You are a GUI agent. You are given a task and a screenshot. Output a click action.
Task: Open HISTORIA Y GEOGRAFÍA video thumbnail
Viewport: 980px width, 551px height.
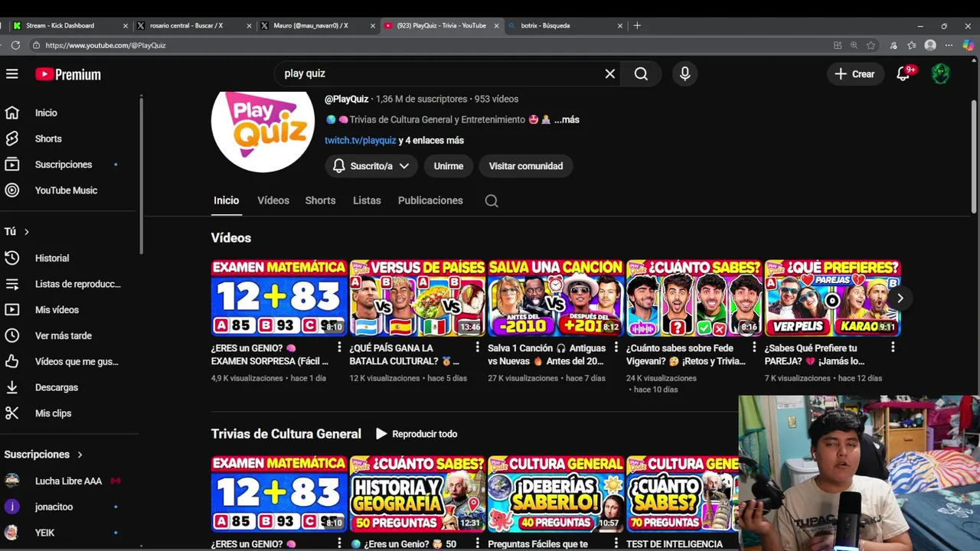tap(417, 494)
